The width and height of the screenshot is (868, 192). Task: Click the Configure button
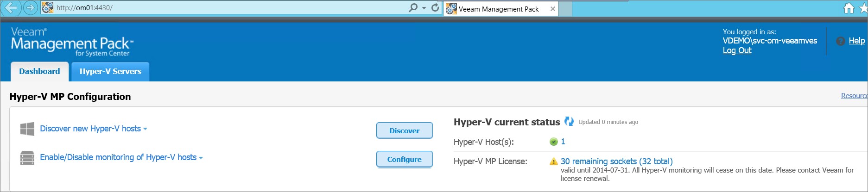[404, 159]
